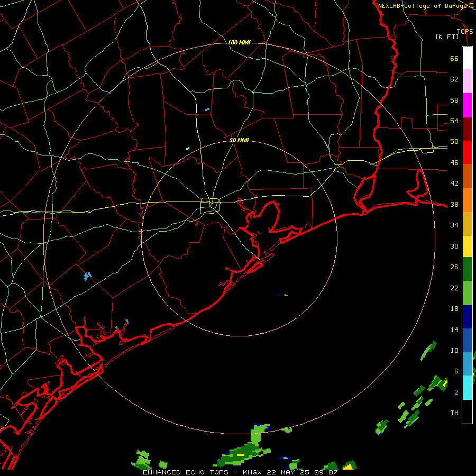476x476 pixels.
Task: Pick the gold mustard legend swatch
Action: click(x=467, y=224)
